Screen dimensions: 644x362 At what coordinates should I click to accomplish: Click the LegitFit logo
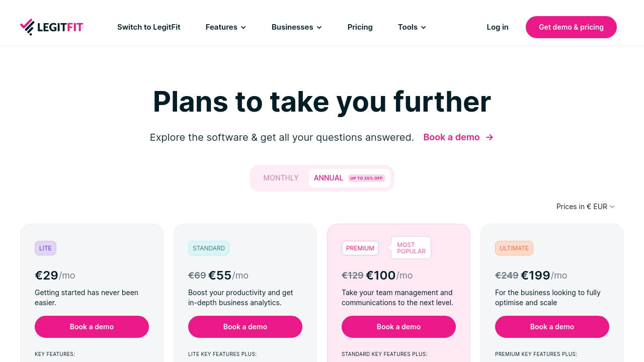click(x=51, y=27)
